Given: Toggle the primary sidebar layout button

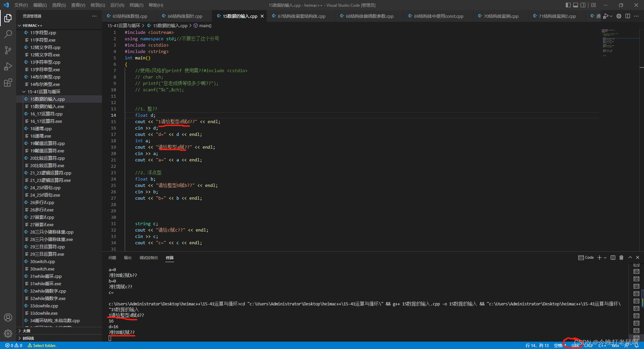Looking at the screenshot, I should click(x=568, y=5).
